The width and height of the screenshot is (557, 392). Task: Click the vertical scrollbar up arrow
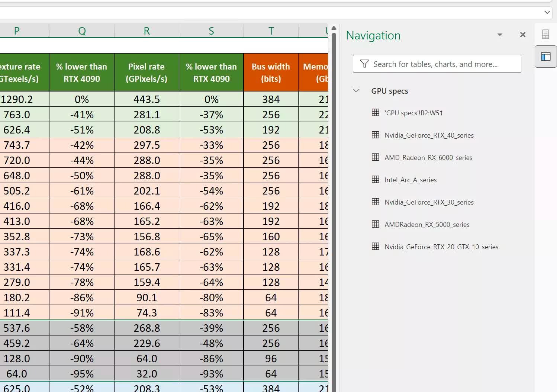(x=334, y=28)
